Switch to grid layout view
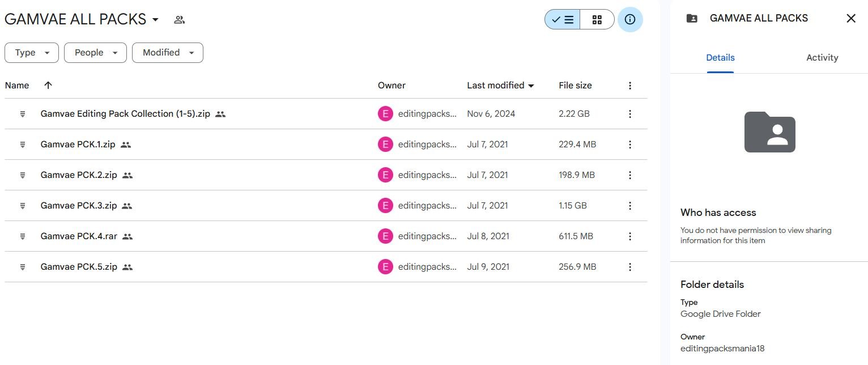868x365 pixels. click(x=597, y=19)
